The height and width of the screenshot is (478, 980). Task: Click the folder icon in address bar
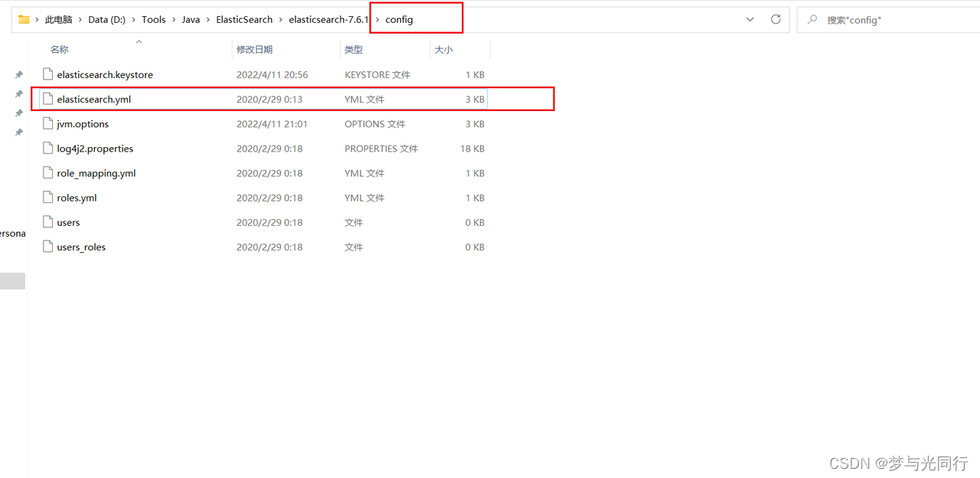point(24,19)
